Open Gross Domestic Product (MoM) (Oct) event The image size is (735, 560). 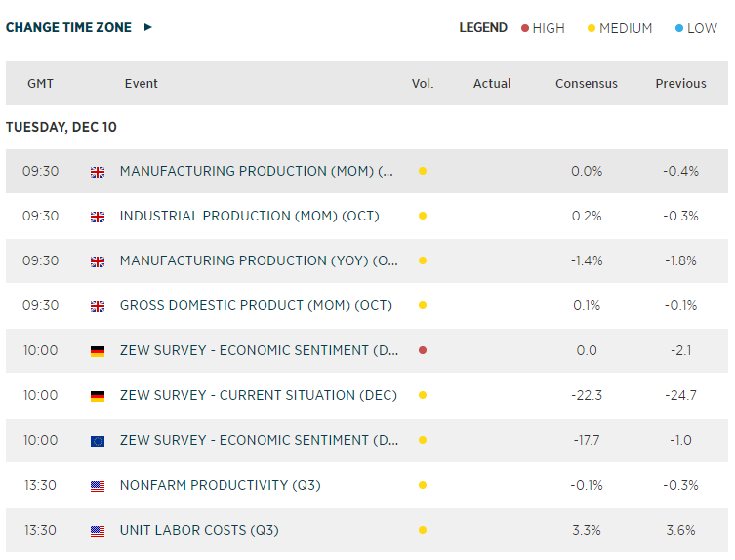pyautogui.click(x=256, y=305)
